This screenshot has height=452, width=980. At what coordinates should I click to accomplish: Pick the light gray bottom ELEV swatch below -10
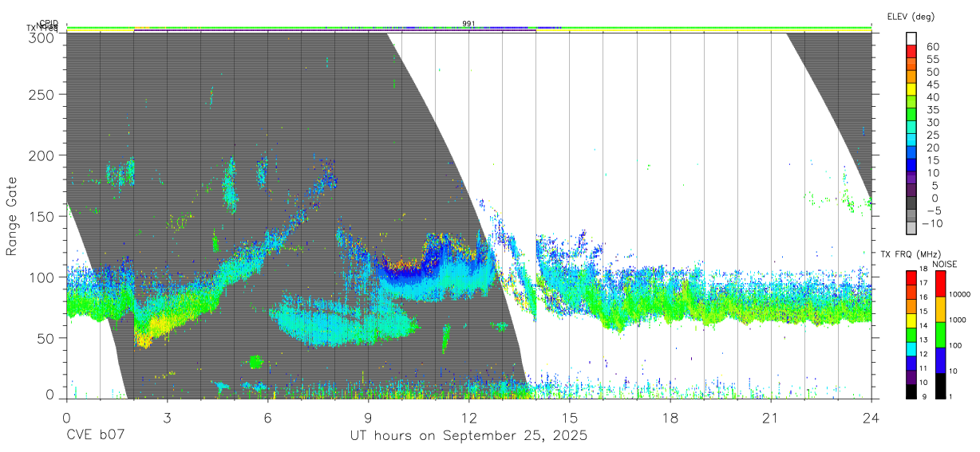(x=911, y=229)
